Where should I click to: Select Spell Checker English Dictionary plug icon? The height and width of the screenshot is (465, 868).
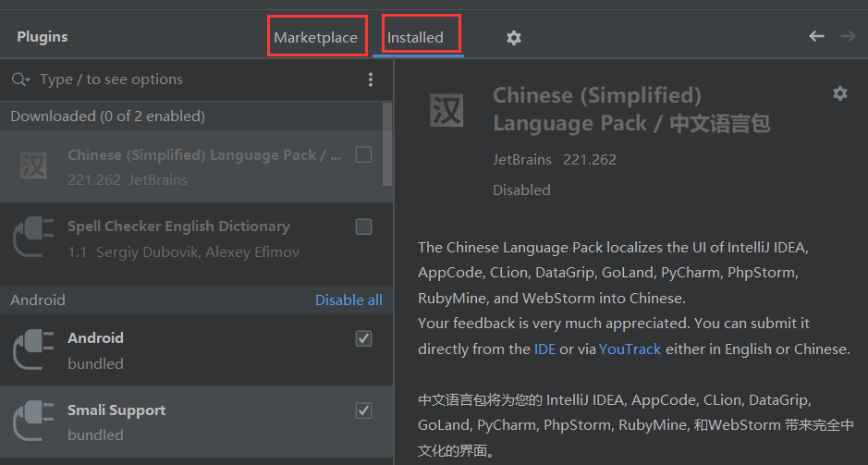point(33,237)
